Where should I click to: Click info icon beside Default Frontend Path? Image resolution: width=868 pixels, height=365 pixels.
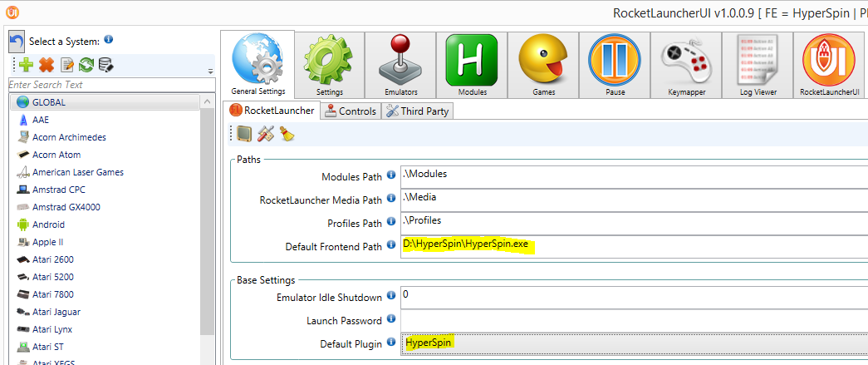pyautogui.click(x=391, y=246)
